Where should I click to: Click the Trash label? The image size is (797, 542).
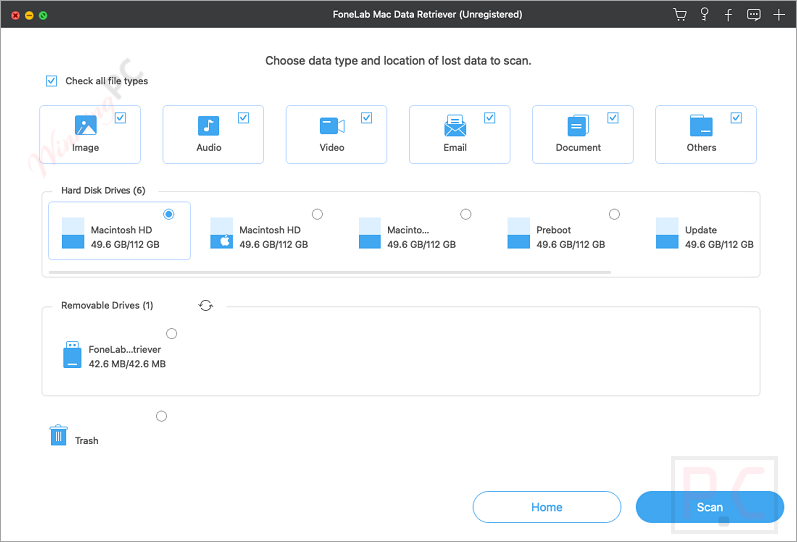click(86, 441)
